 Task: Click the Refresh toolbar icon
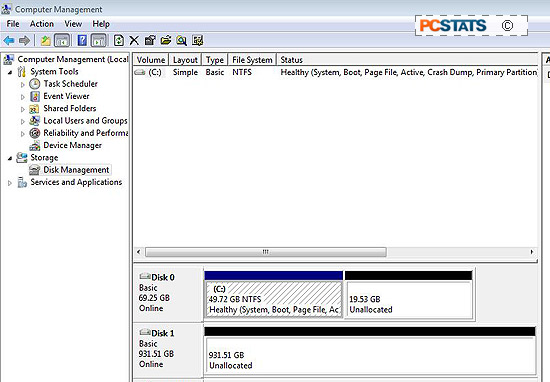[119, 41]
